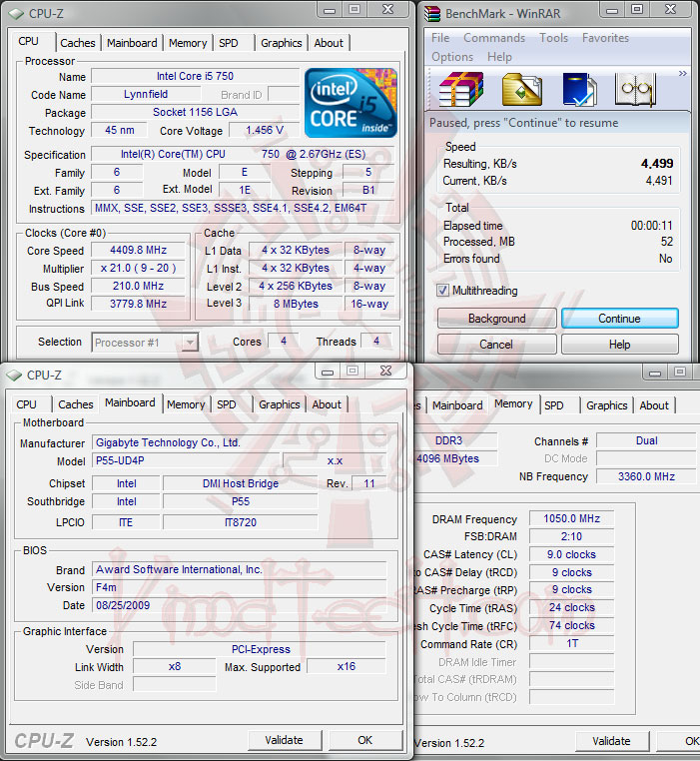This screenshot has height=761, width=700.
Task: Click OK in Mainboard CPU-Z window
Action: [365, 740]
